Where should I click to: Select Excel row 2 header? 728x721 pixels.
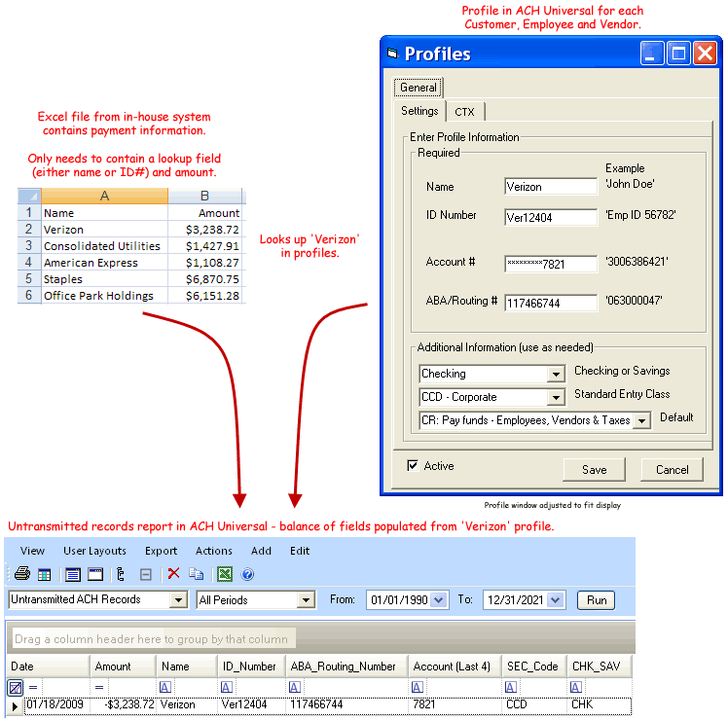[29, 229]
